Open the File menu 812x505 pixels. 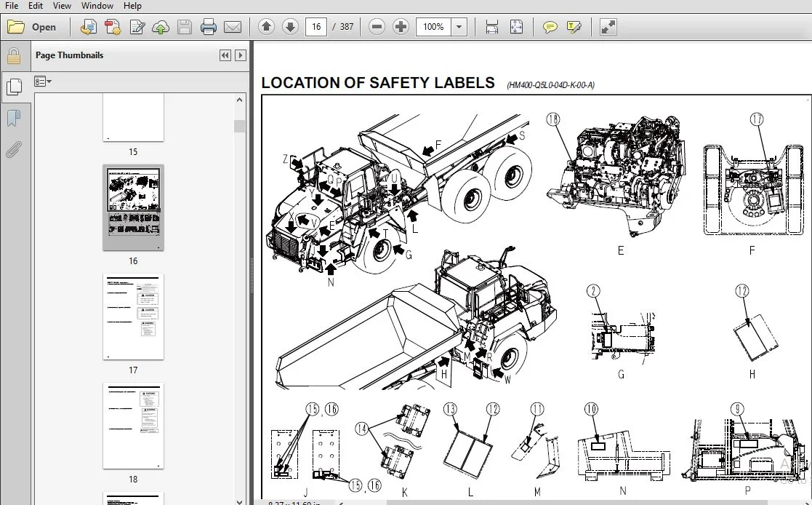pos(12,6)
